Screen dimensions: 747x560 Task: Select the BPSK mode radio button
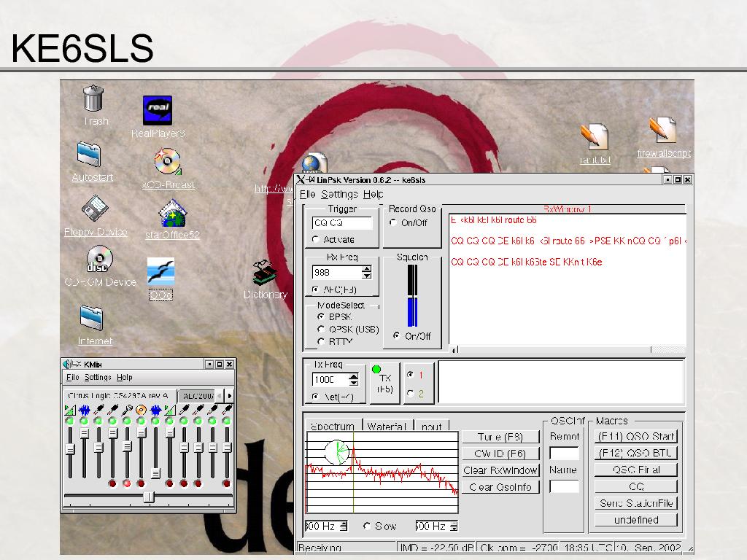click(x=321, y=317)
